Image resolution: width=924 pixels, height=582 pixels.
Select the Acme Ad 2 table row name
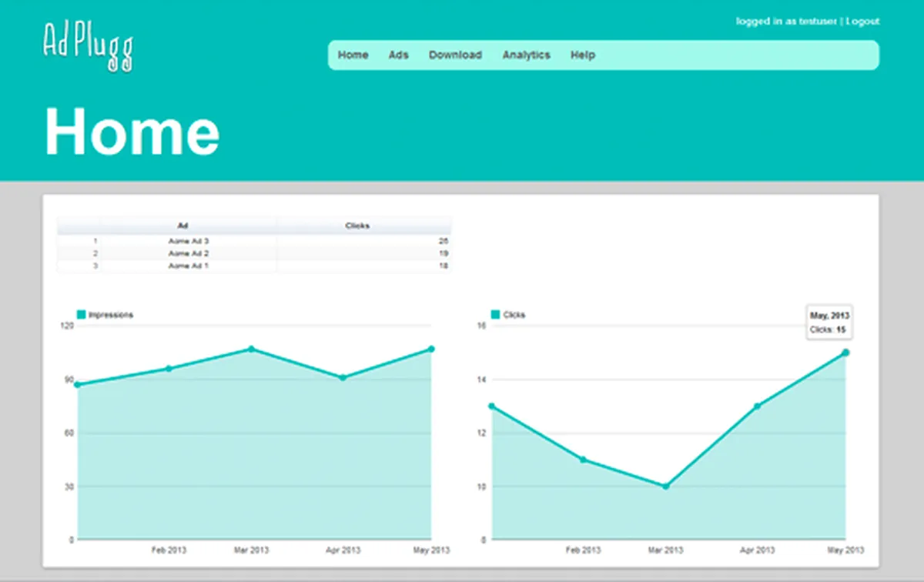(189, 253)
